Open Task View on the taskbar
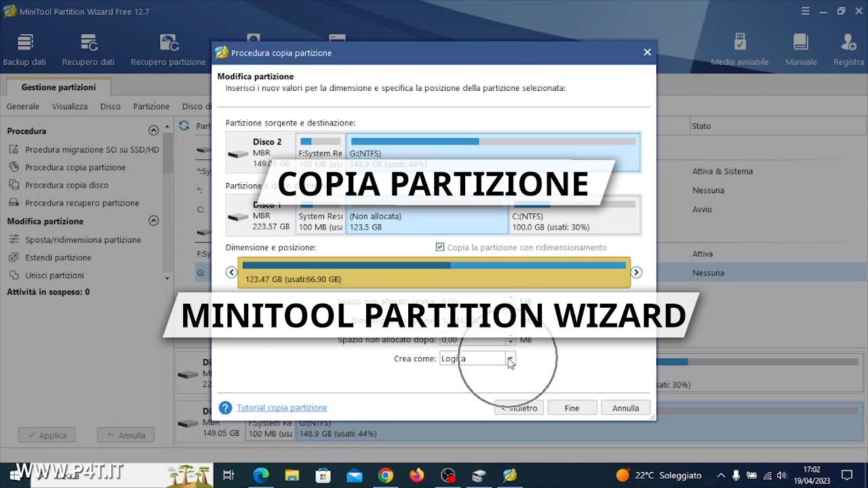The width and height of the screenshot is (868, 488). tap(229, 475)
